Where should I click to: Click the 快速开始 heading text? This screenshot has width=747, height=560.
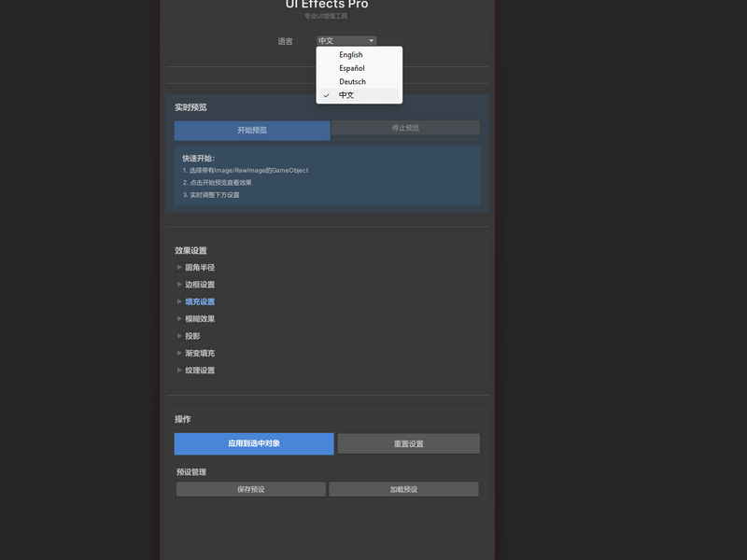[x=199, y=159]
